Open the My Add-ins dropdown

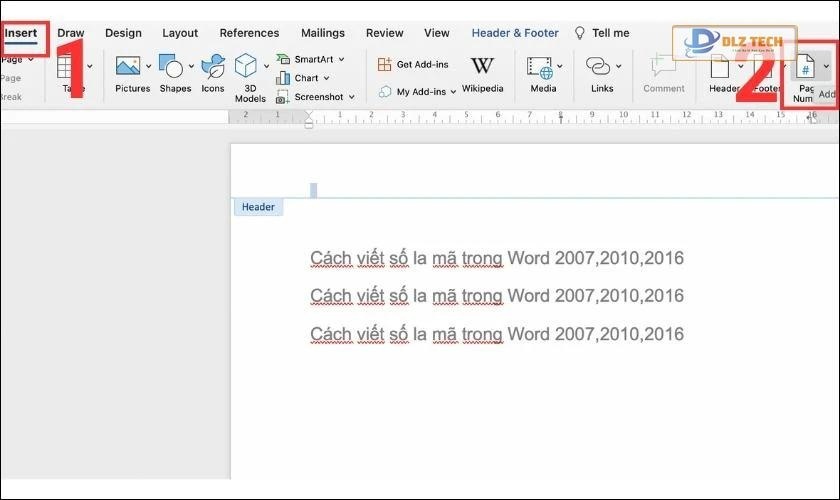[x=453, y=92]
